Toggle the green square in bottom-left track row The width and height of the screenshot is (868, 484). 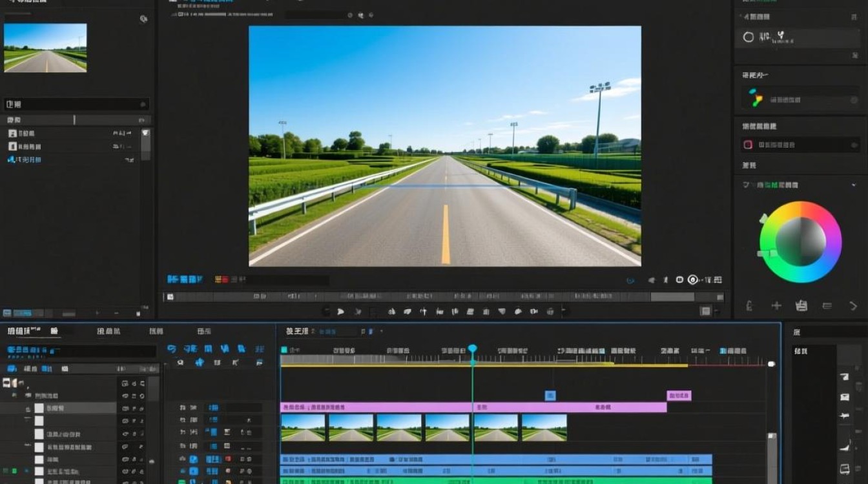click(14, 471)
